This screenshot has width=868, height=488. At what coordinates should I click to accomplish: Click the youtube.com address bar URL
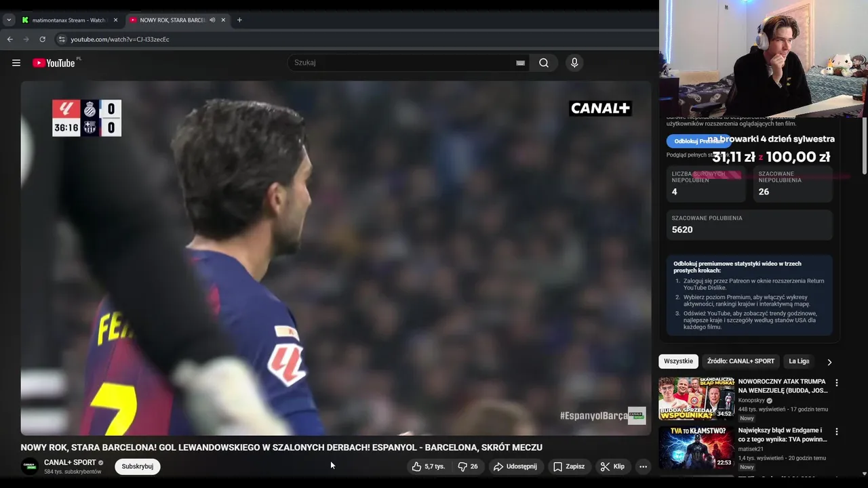tap(120, 39)
